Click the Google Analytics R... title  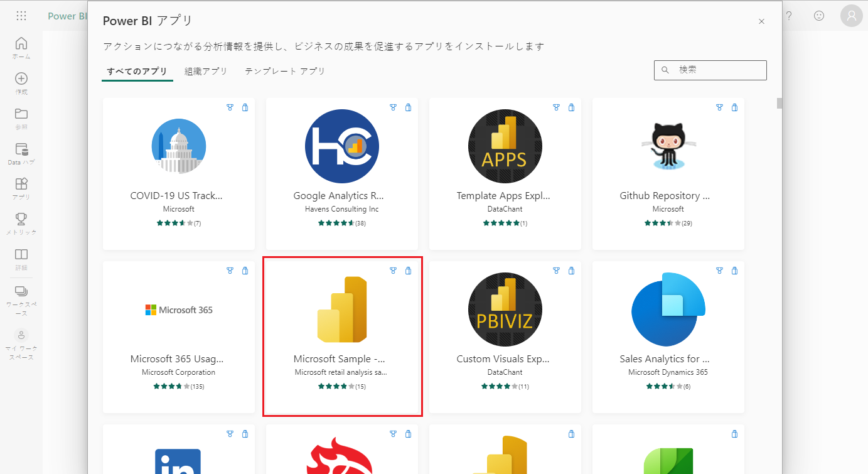[x=339, y=196]
